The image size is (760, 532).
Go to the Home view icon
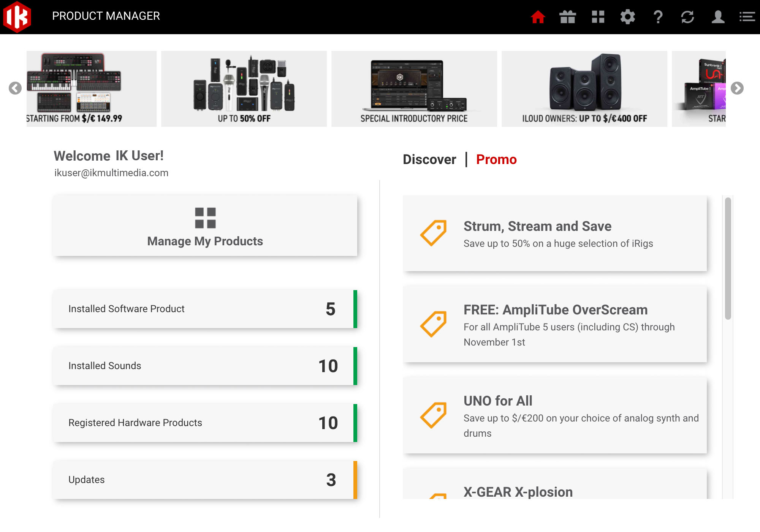538,17
